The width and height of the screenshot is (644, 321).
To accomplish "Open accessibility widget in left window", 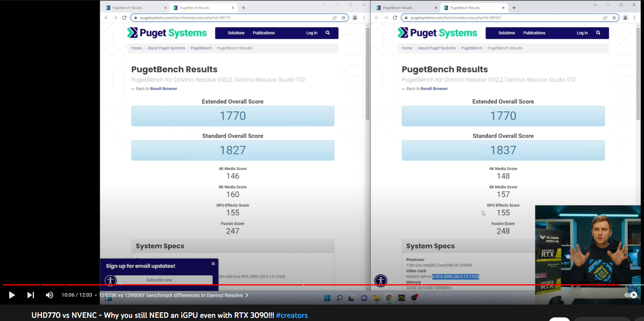I will point(111,280).
